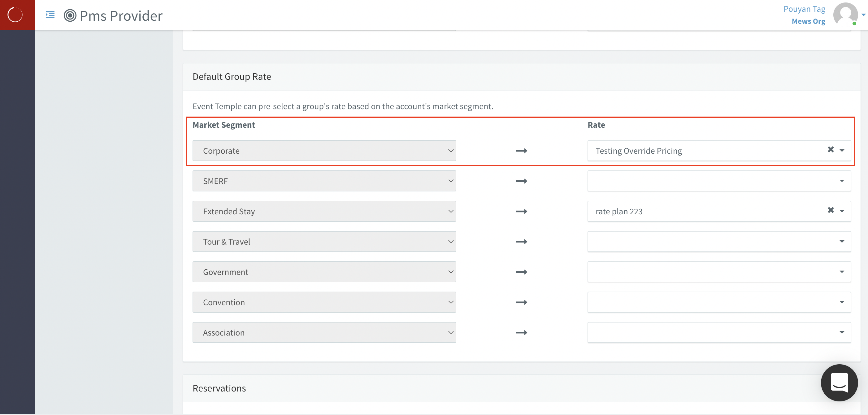Open the Government market segment dropdown

[324, 272]
